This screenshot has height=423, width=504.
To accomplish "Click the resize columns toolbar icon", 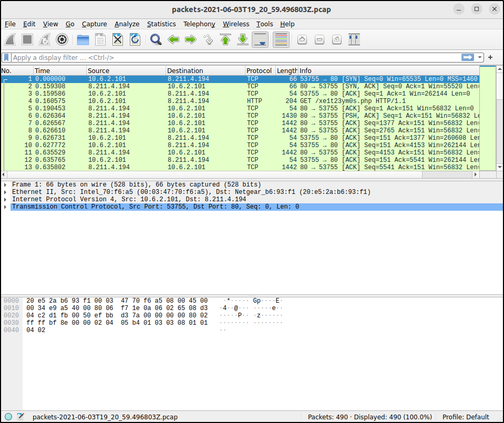I will [354, 39].
